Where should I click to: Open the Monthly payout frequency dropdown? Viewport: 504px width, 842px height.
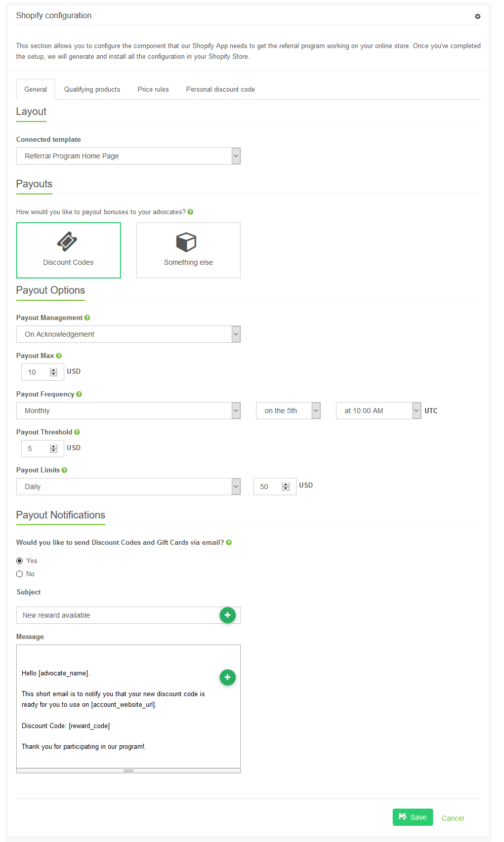click(x=129, y=411)
